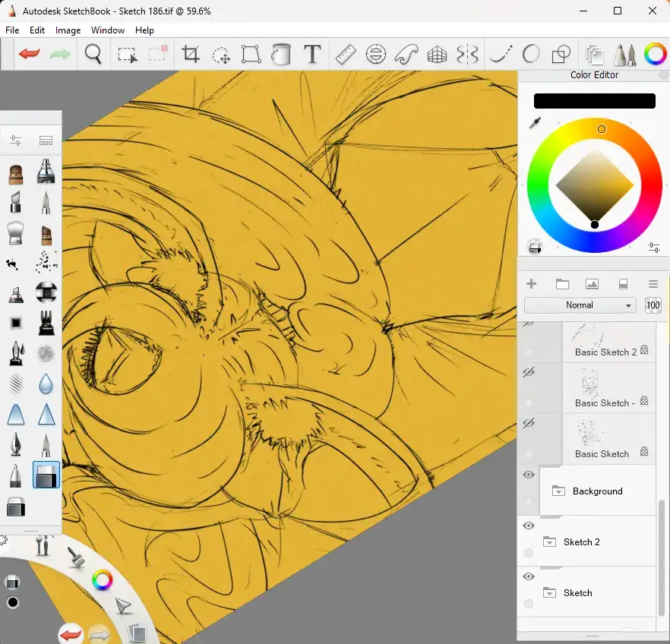
Task: Select the Ruler tool
Action: pos(346,55)
